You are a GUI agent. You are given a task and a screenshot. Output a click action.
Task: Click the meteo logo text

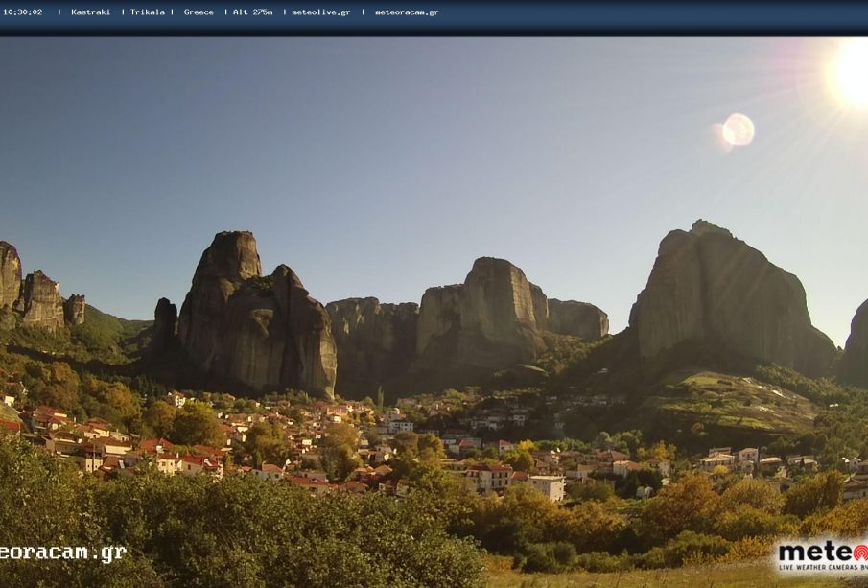pyautogui.click(x=815, y=553)
